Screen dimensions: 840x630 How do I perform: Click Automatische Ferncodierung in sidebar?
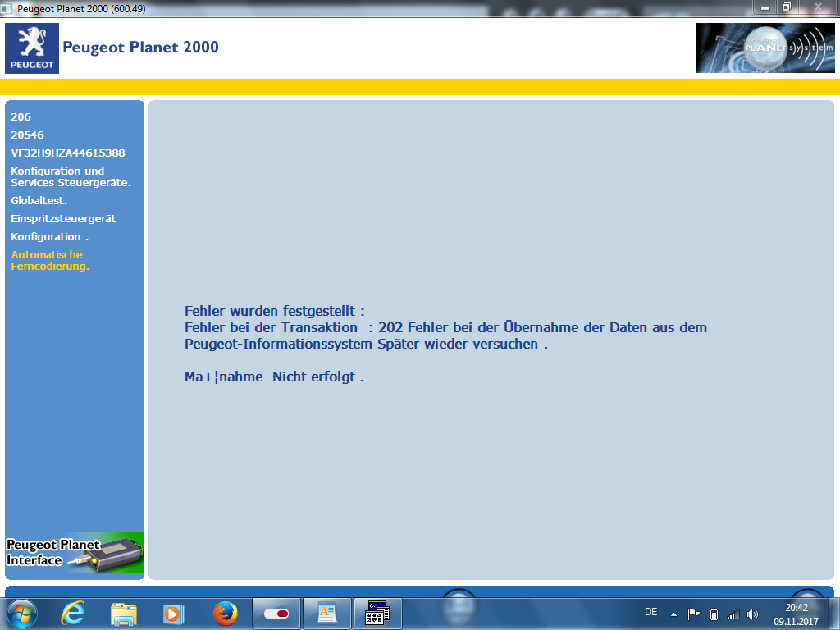(49, 261)
